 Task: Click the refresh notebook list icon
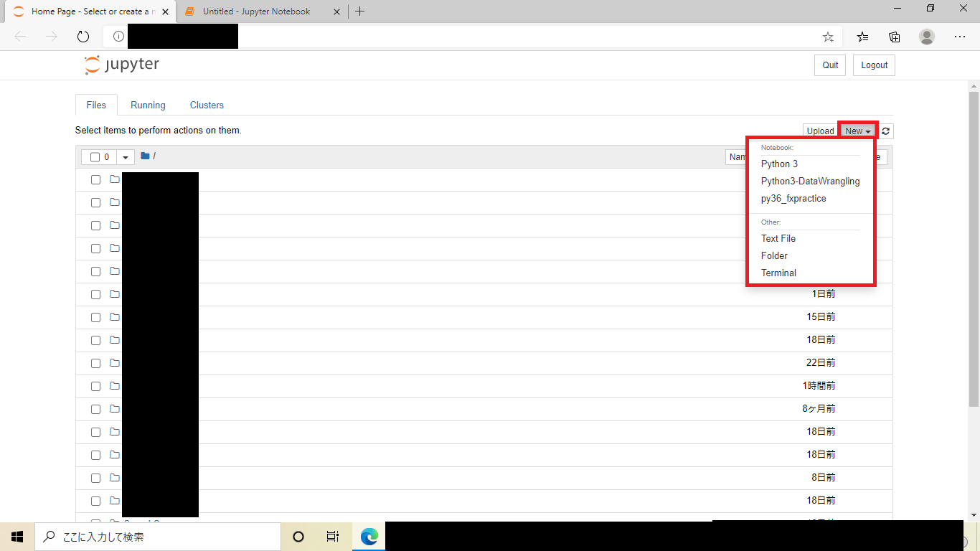[886, 131]
